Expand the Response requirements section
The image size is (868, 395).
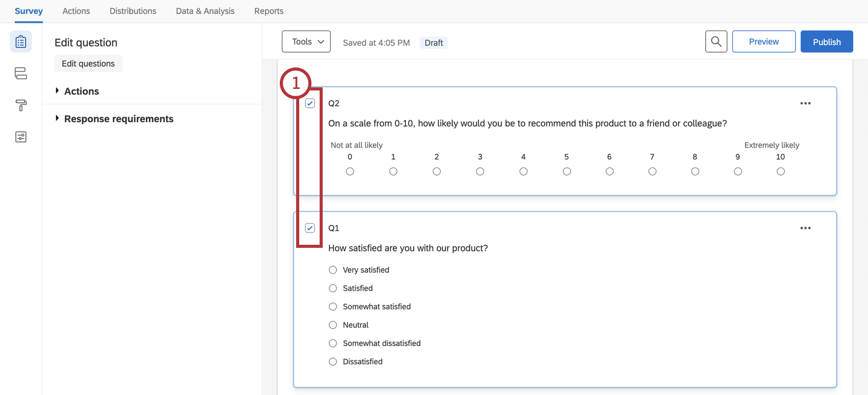click(118, 119)
